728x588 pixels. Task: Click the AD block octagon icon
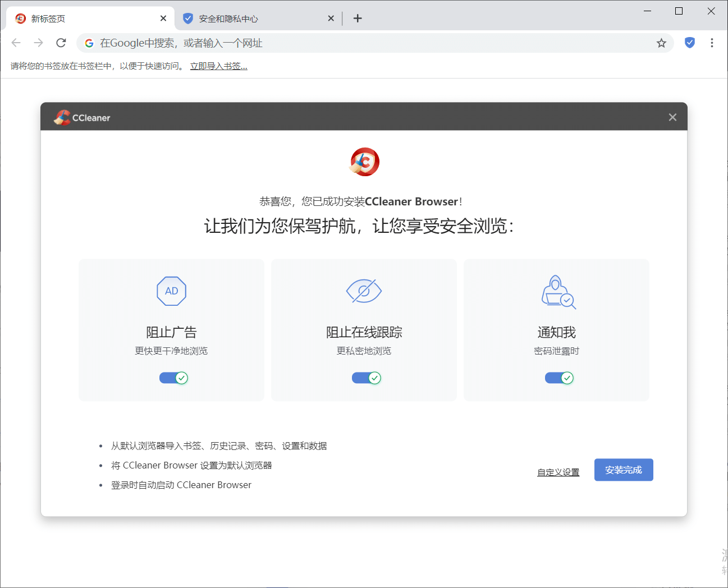(x=171, y=291)
